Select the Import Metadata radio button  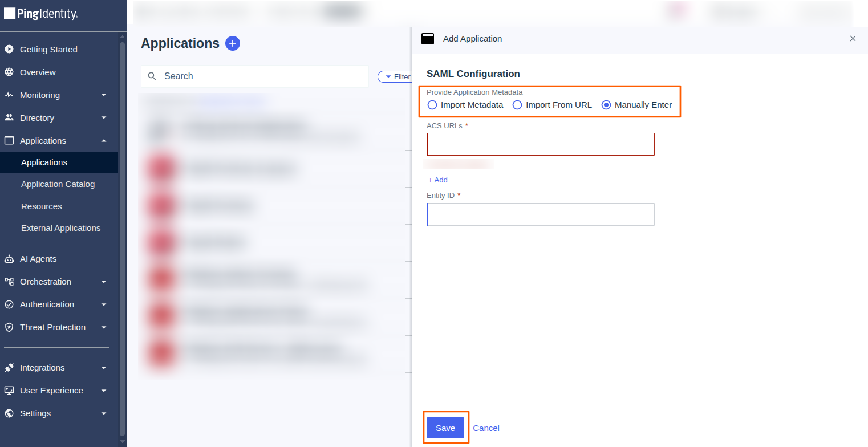432,105
